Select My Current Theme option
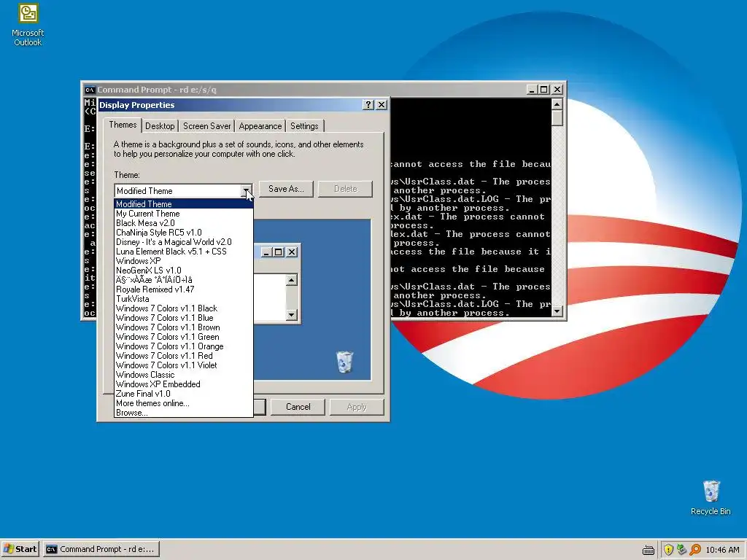Viewport: 747px width, 560px height. click(x=183, y=214)
